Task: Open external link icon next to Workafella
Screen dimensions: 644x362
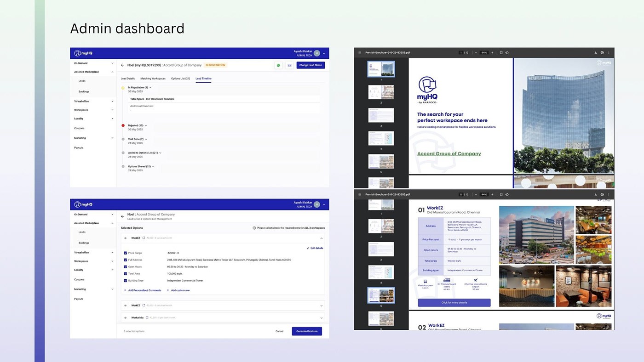Action: [x=147, y=317]
